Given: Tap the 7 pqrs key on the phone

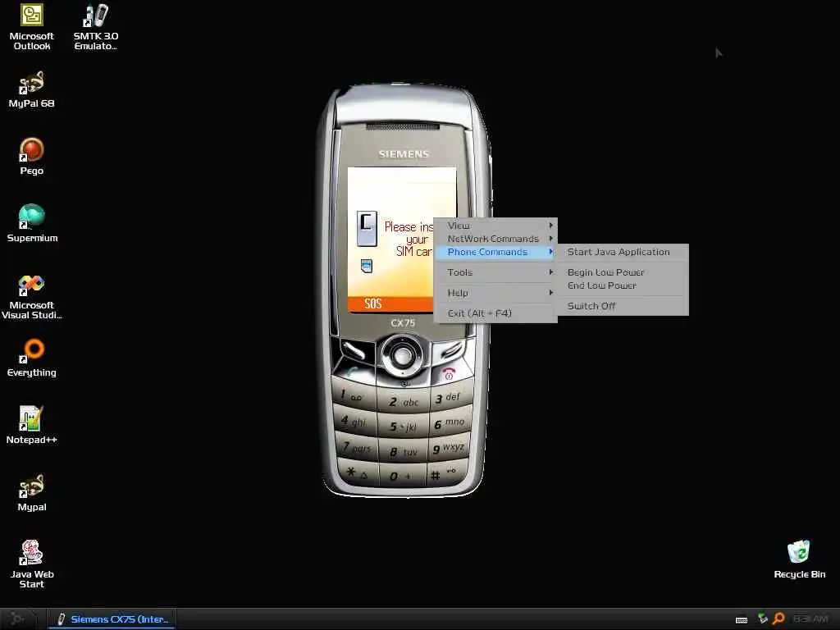Looking at the screenshot, I should (358, 447).
